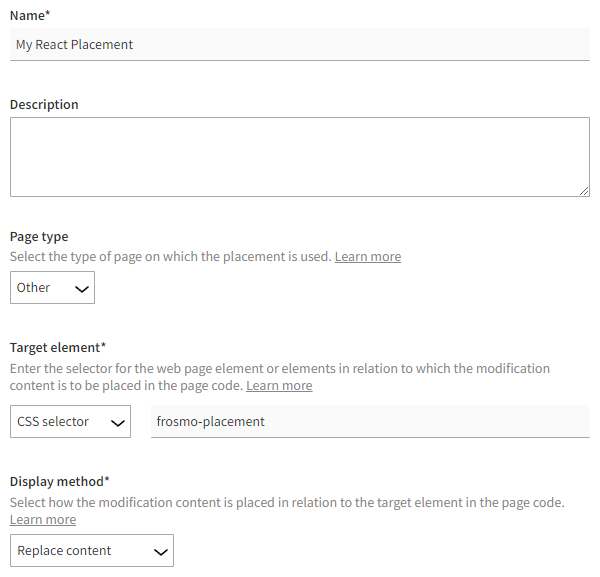Image resolution: width=600 pixels, height=577 pixels.
Task: Click the Description field label
Action: [x=44, y=104]
